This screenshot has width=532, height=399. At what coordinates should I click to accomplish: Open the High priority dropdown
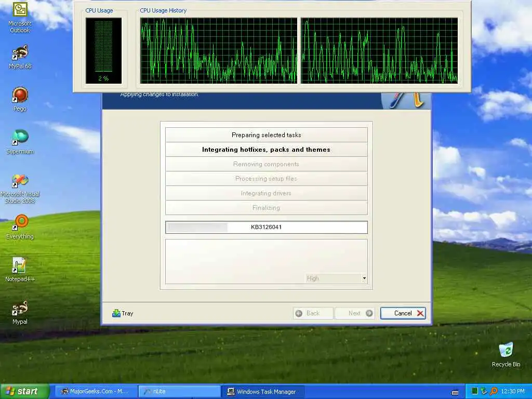point(336,278)
